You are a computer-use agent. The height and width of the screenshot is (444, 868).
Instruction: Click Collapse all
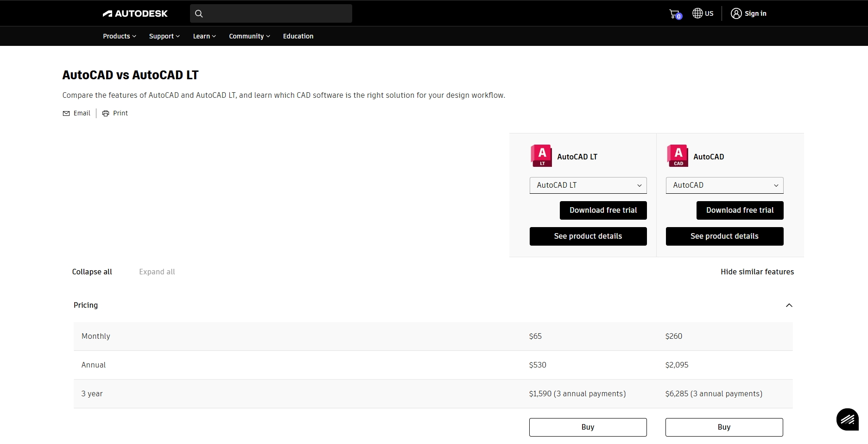pyautogui.click(x=92, y=272)
